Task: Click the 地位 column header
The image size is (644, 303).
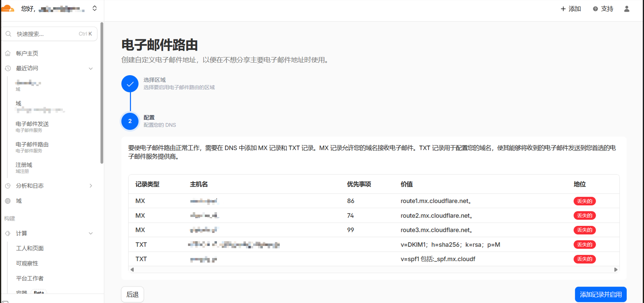Action: click(580, 184)
